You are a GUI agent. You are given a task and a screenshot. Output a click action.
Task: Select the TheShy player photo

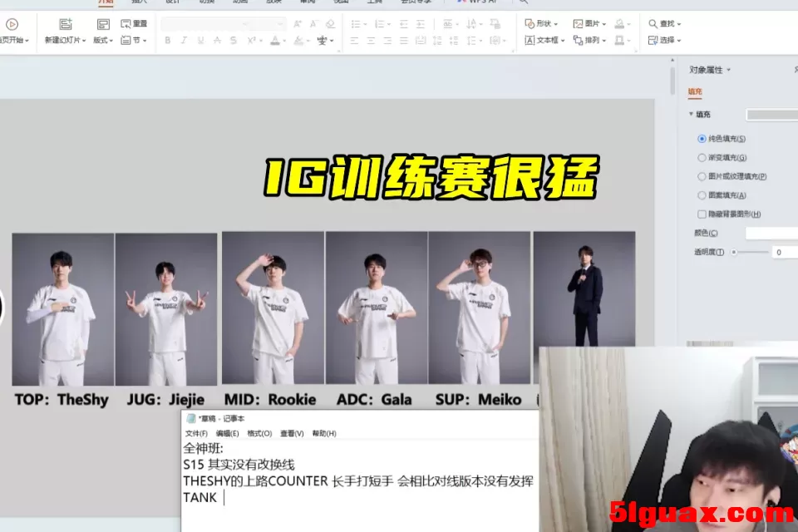click(63, 309)
